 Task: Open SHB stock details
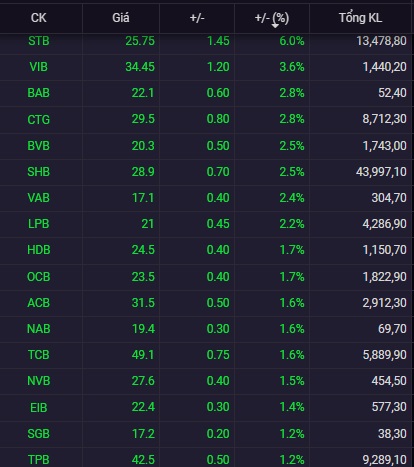click(39, 172)
